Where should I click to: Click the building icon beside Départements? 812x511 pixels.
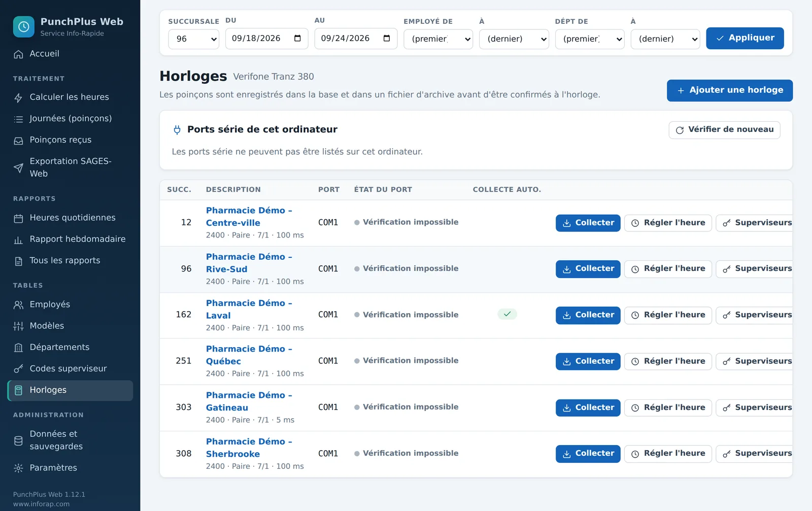[x=18, y=348]
